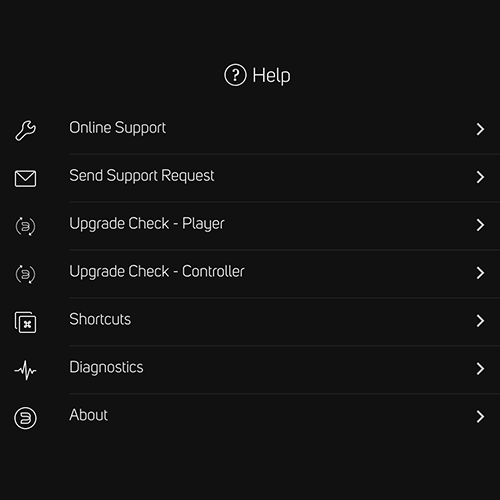
Task: Click the Help title text
Action: click(271, 76)
